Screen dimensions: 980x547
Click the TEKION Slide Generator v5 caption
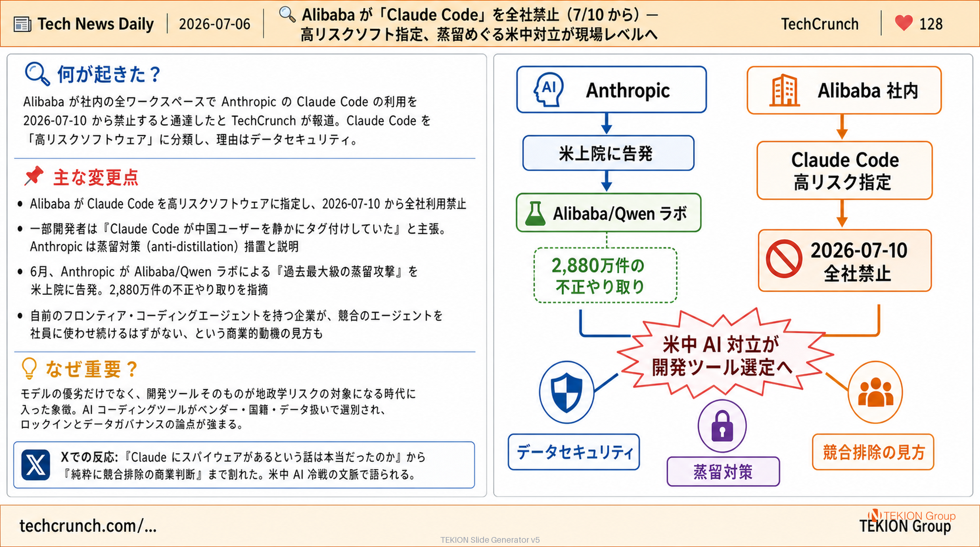[490, 540]
